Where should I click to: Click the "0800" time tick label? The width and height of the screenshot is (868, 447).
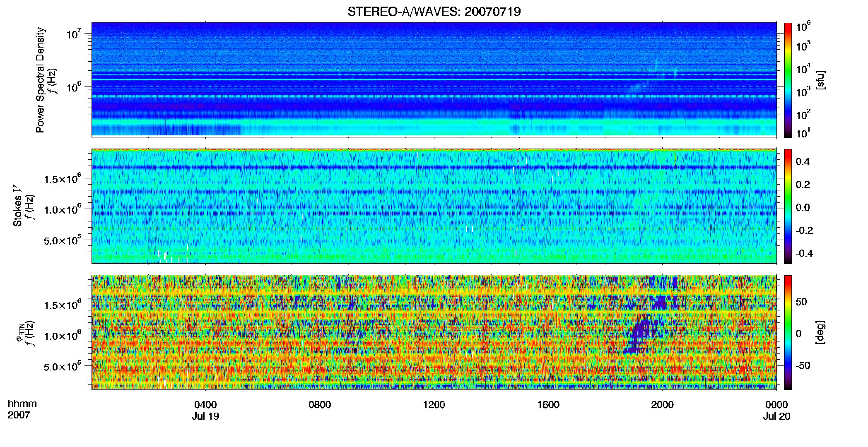coord(320,404)
